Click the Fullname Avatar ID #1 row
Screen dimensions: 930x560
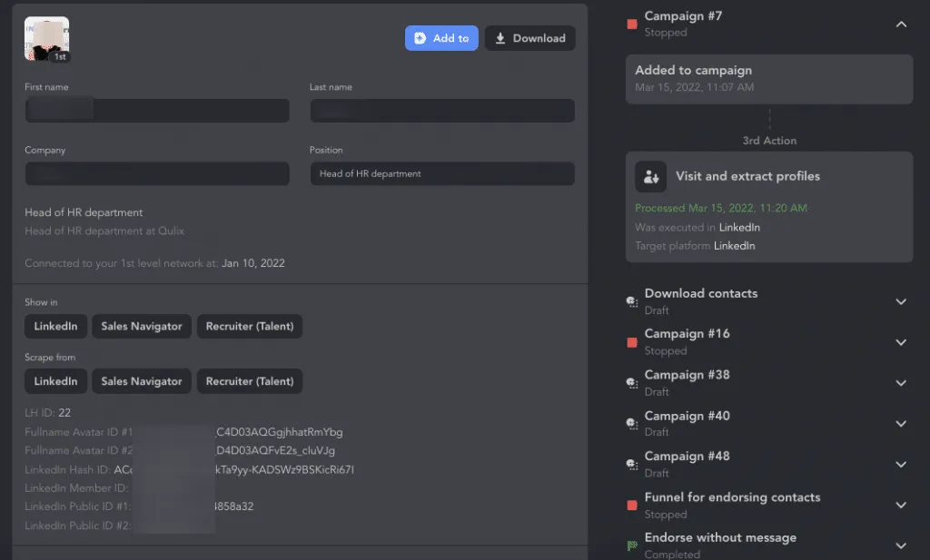(x=183, y=432)
